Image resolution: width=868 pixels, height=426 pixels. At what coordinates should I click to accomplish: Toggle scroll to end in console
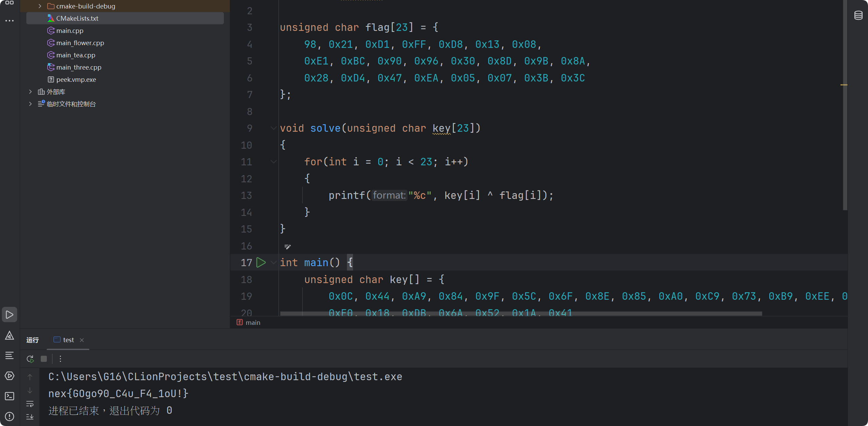coord(30,417)
